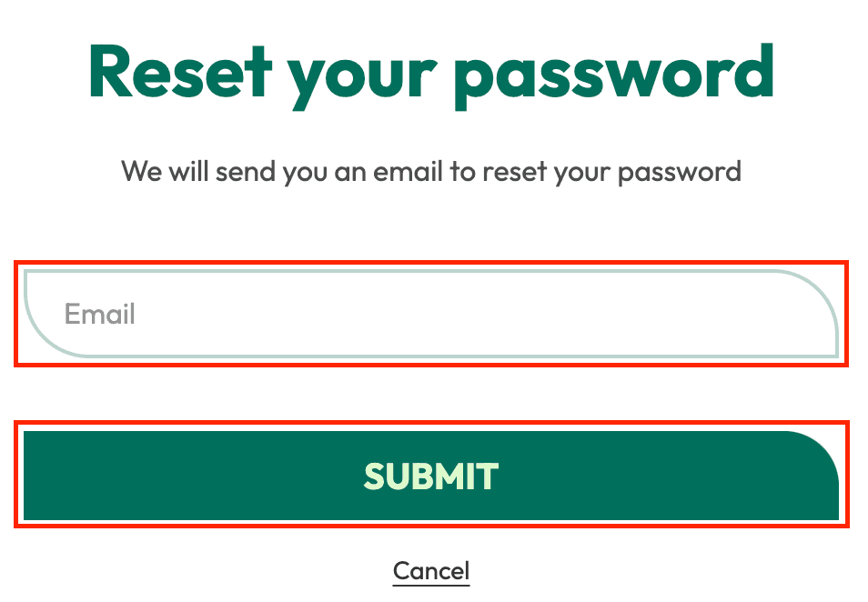This screenshot has width=868, height=602.
Task: Click Cancel at the bottom of the form
Action: click(x=431, y=571)
